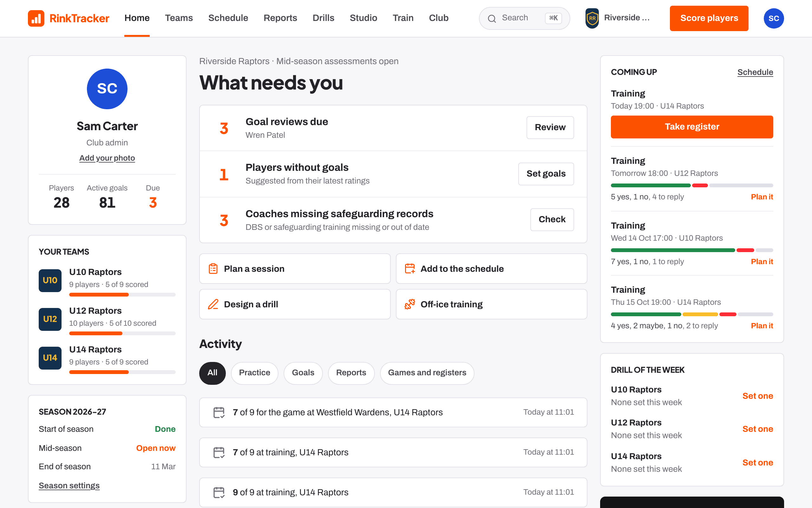Click Review for Goal reviews due
Screen dimensions: 812x508
[550, 127]
